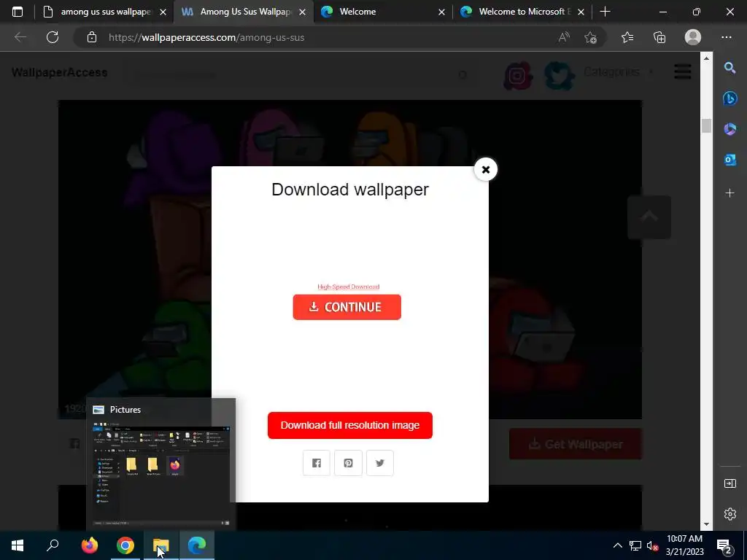Click the Edge refresh page icon
Screen dimensions: 747x560
(x=53, y=37)
